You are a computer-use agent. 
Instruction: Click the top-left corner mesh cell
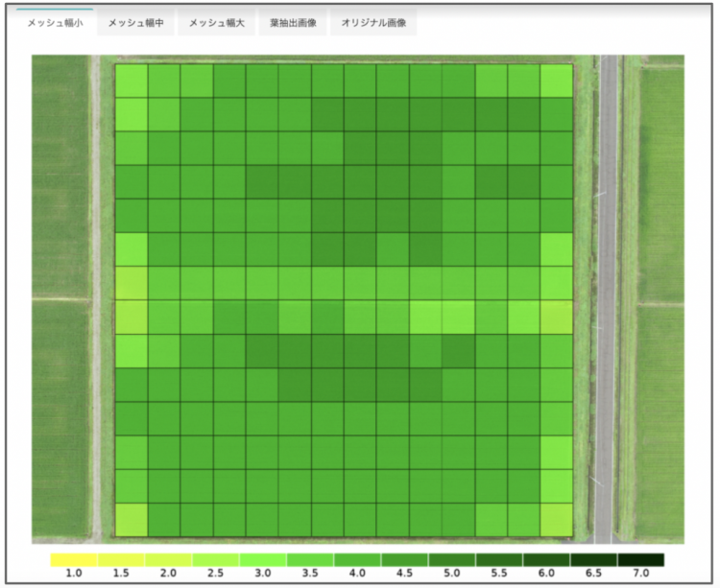pyautogui.click(x=132, y=81)
